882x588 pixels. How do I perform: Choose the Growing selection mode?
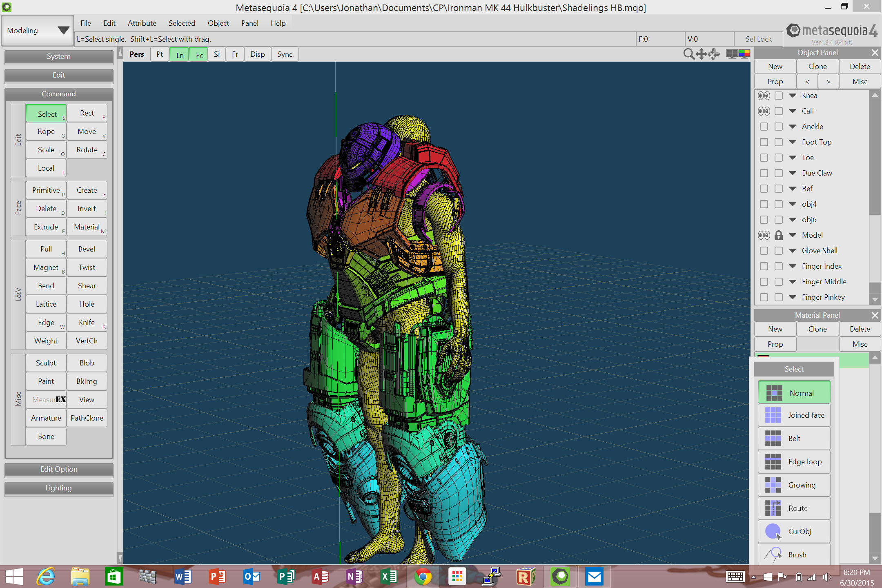[x=794, y=485]
